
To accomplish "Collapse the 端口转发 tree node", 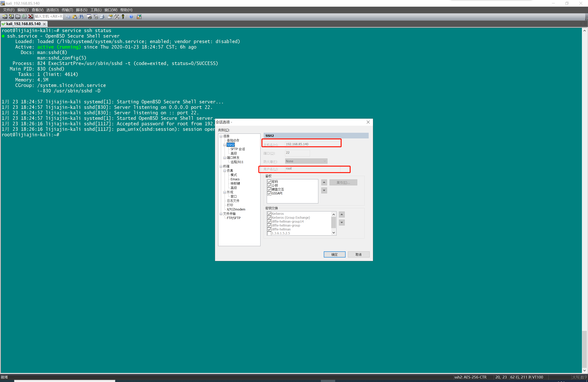I will tap(225, 158).
